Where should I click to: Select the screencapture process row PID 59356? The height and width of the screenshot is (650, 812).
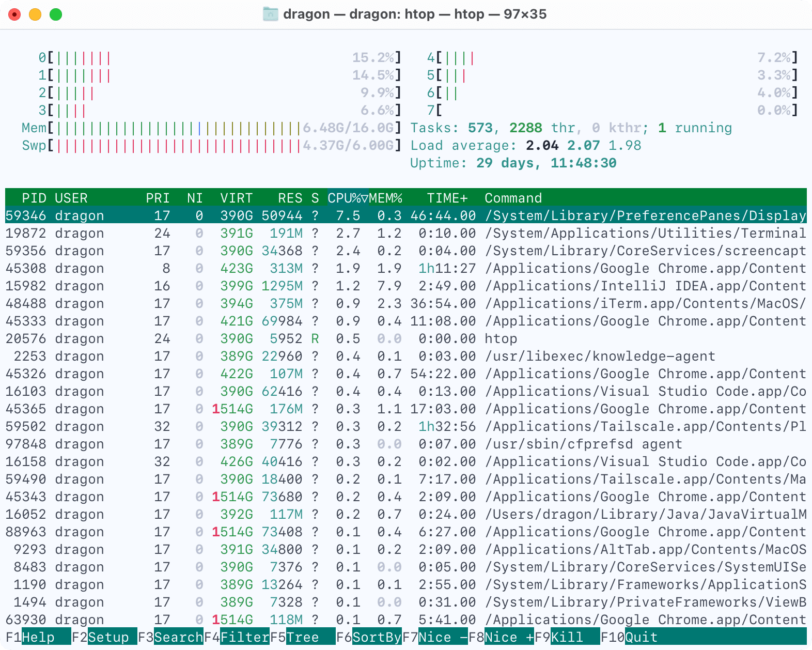click(406, 251)
